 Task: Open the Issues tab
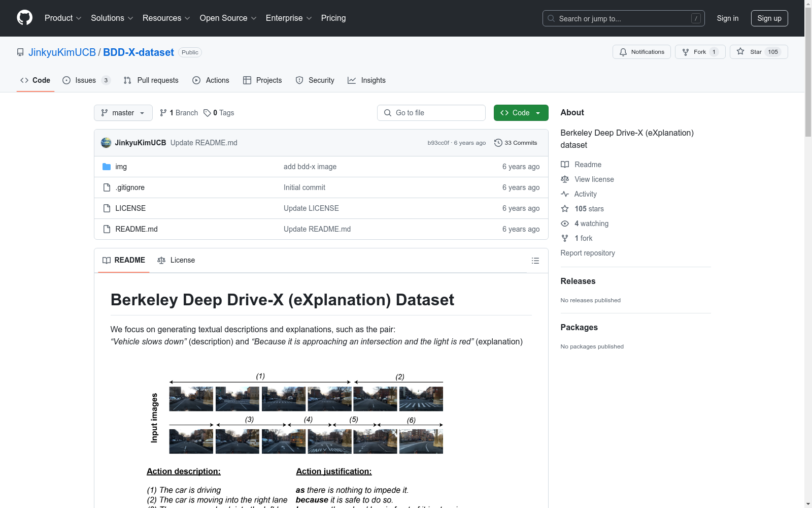coord(86,80)
